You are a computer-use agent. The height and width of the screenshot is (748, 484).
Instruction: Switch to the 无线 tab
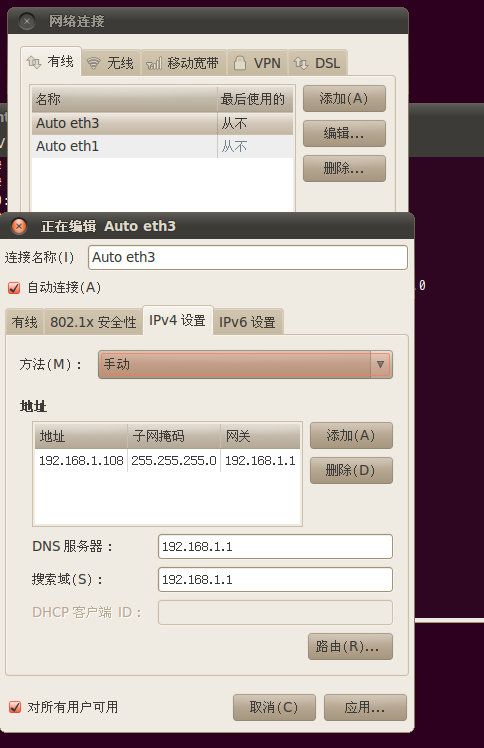111,63
